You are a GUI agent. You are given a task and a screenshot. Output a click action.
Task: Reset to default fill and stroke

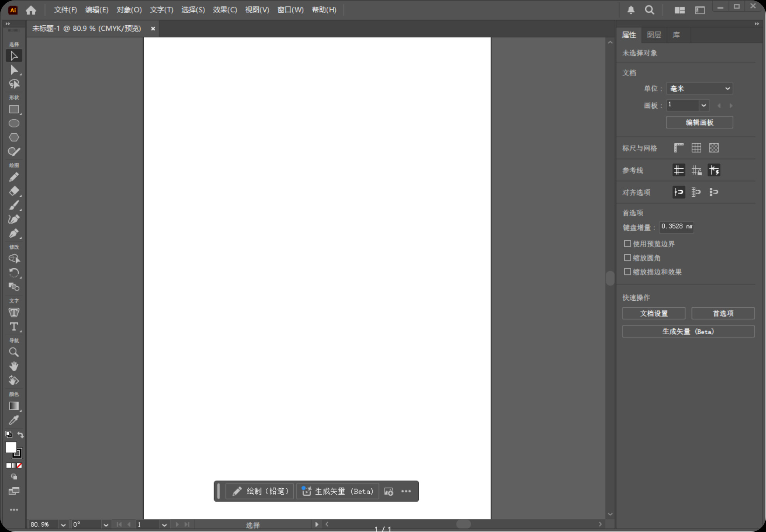pos(9,435)
